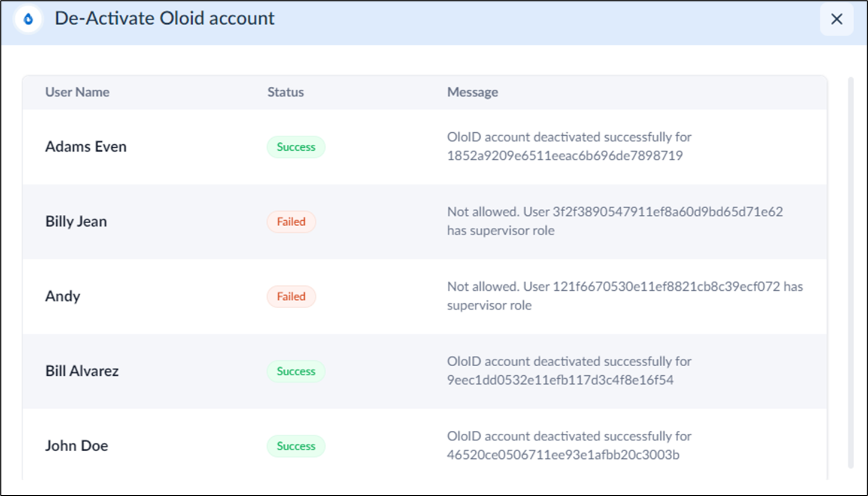868x496 pixels.
Task: Click the Failed badge for Andy
Action: [291, 296]
